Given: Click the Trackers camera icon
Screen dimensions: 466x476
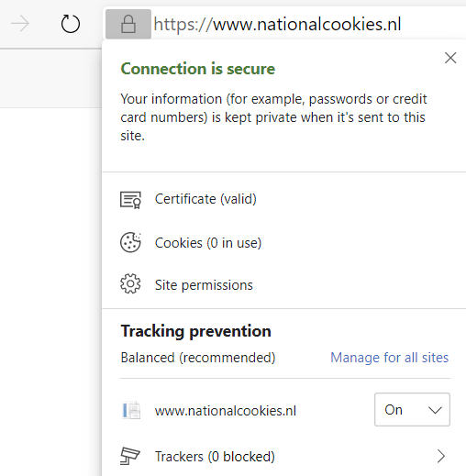Looking at the screenshot, I should [130, 456].
